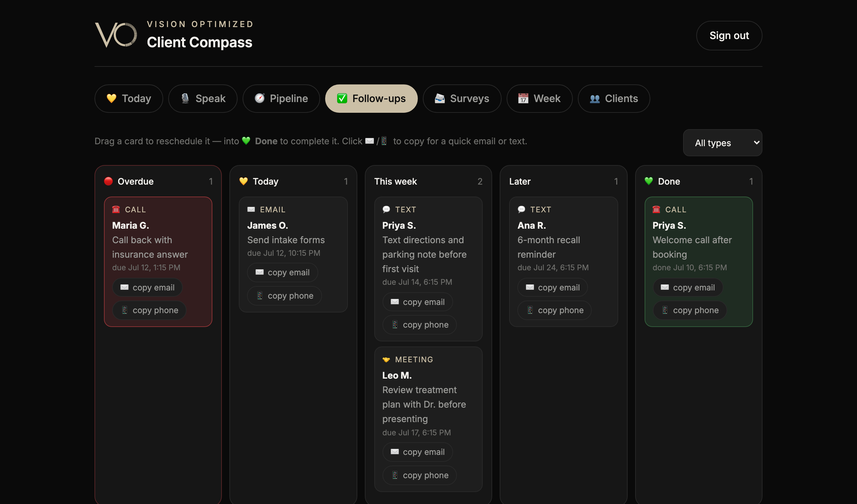The width and height of the screenshot is (857, 504).
Task: Copy phone for James O.
Action: point(284,295)
